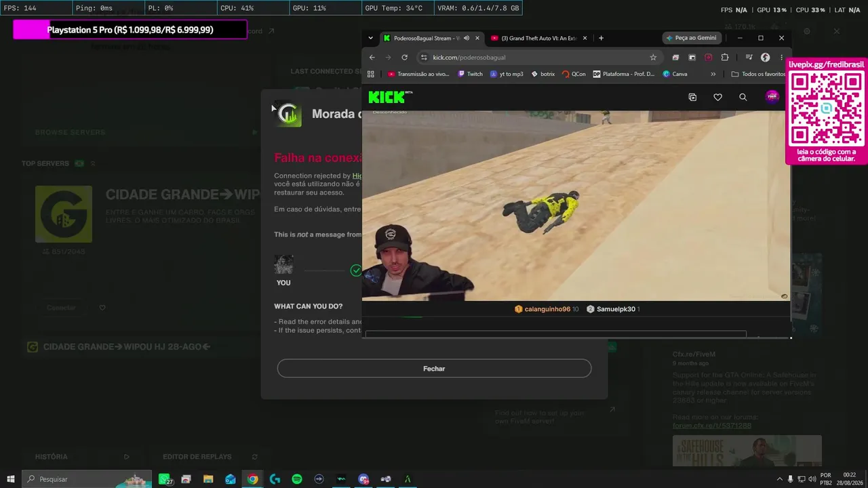Open the QCon bookmark
The width and height of the screenshot is (868, 488).
point(574,74)
